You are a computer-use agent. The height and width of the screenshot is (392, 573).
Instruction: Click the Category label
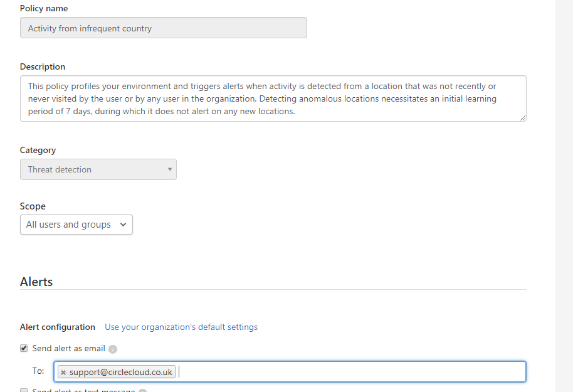(38, 150)
